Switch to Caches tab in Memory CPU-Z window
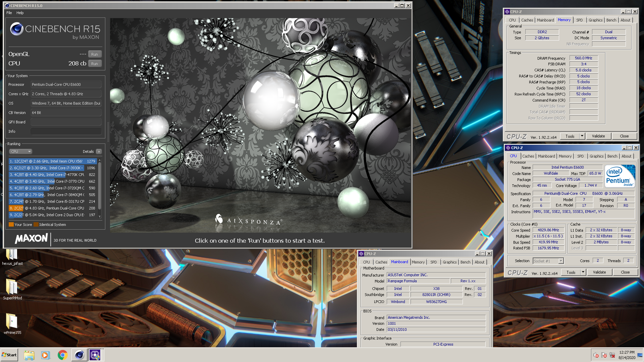 point(527,20)
